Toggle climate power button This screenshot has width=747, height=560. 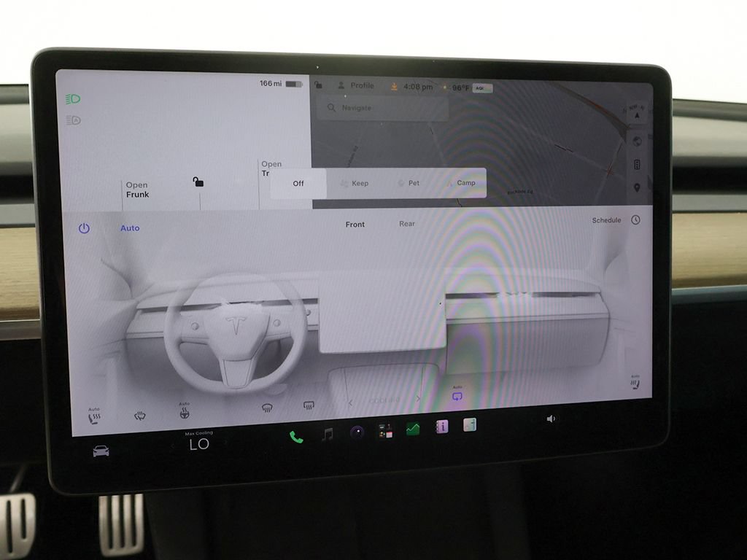coord(84,228)
